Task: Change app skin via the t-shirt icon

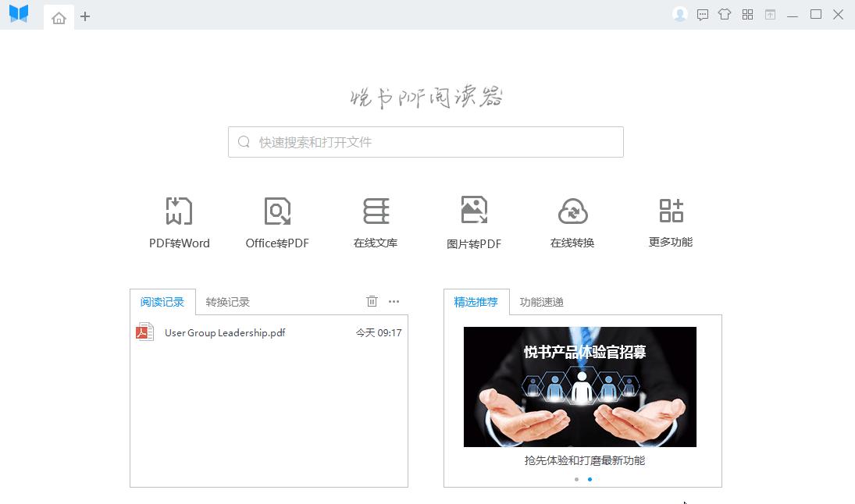Action: pyautogui.click(x=725, y=14)
